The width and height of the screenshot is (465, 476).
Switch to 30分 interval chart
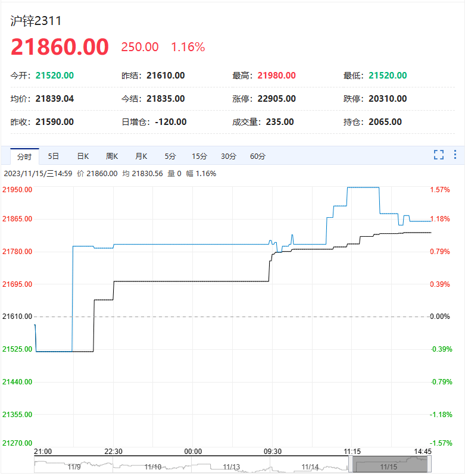coord(229,156)
